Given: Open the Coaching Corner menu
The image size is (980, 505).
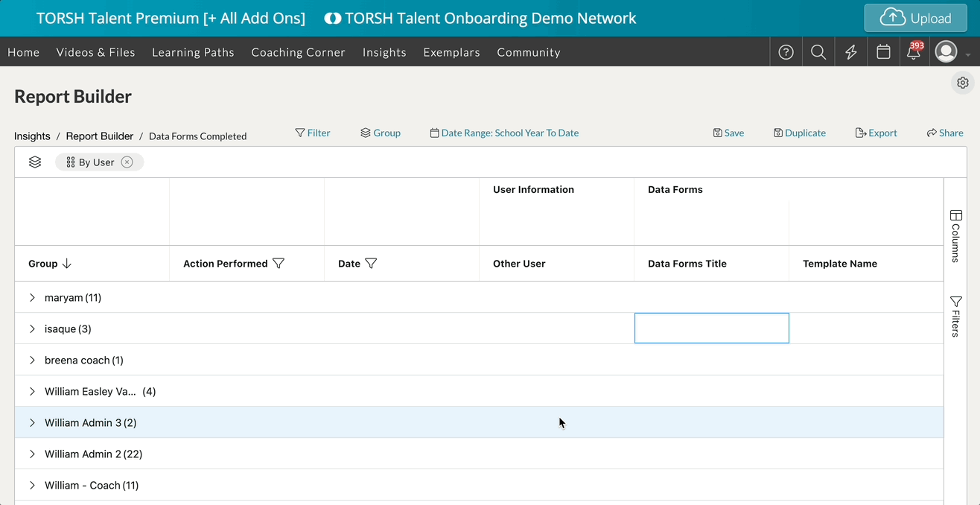Looking at the screenshot, I should point(298,52).
